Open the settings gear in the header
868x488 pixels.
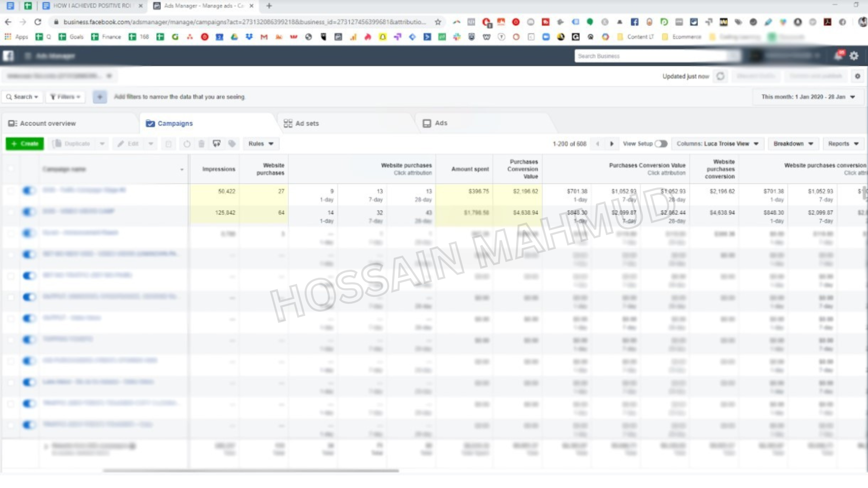854,56
